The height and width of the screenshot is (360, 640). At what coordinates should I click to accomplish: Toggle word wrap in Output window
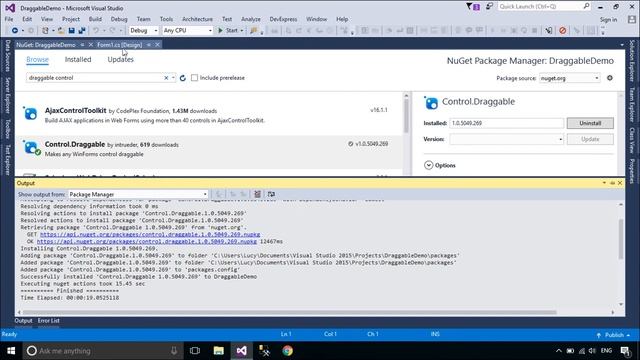click(271, 194)
